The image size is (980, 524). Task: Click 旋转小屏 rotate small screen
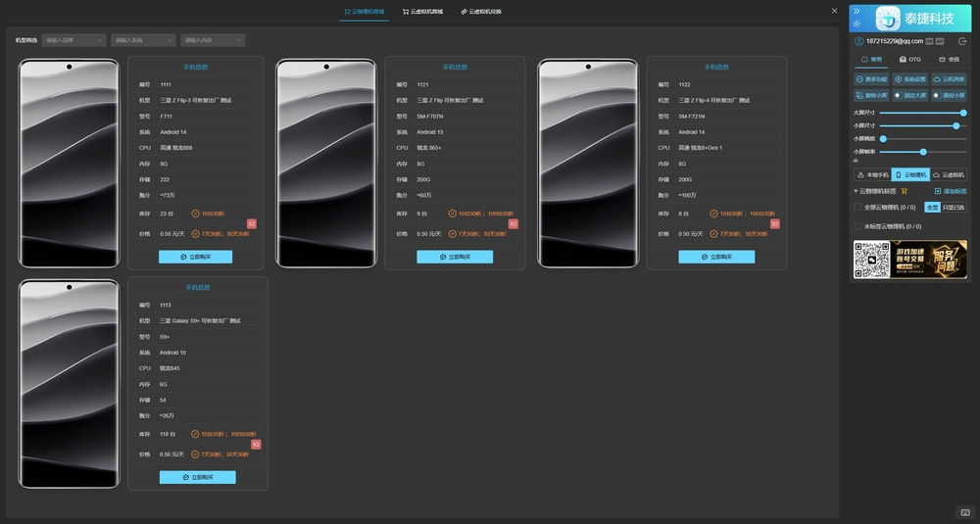870,95
